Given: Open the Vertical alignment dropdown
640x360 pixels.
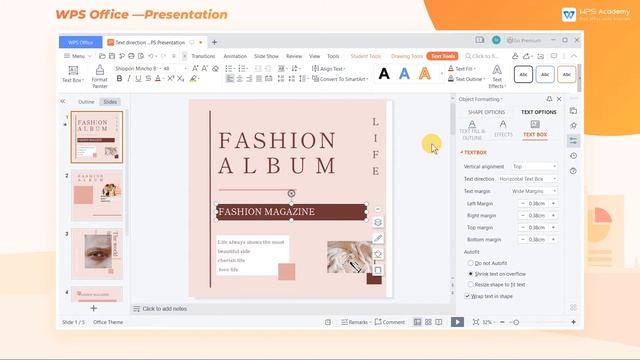Looking at the screenshot, I should pos(534,167).
